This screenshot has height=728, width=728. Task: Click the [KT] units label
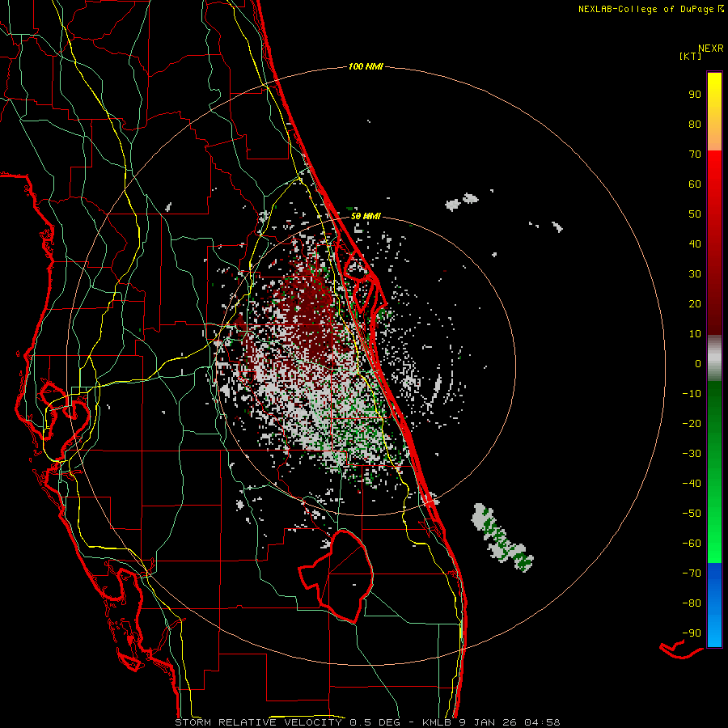pyautogui.click(x=691, y=56)
